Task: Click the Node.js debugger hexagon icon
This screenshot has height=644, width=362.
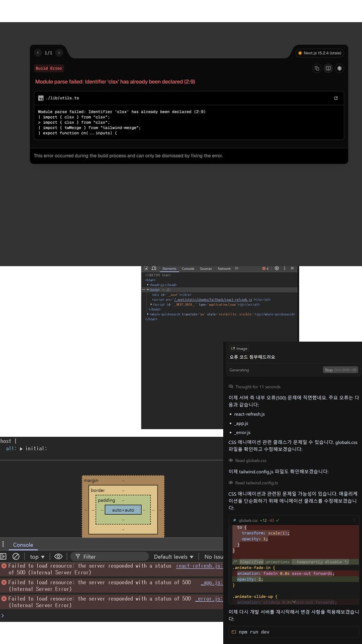Action: 340,68
